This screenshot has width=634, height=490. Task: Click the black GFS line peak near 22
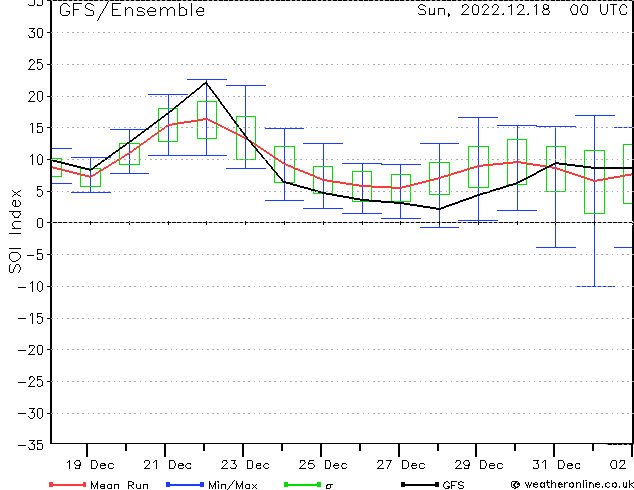[206, 82]
